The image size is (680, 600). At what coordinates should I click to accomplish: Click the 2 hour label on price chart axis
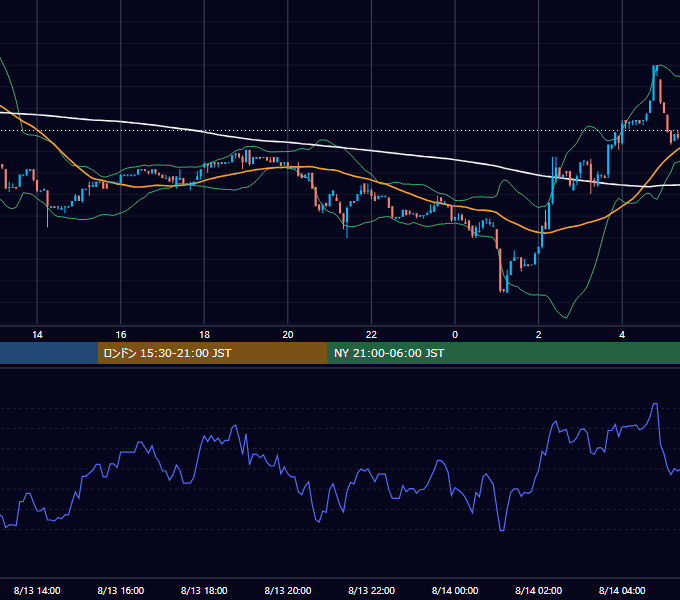(x=539, y=335)
